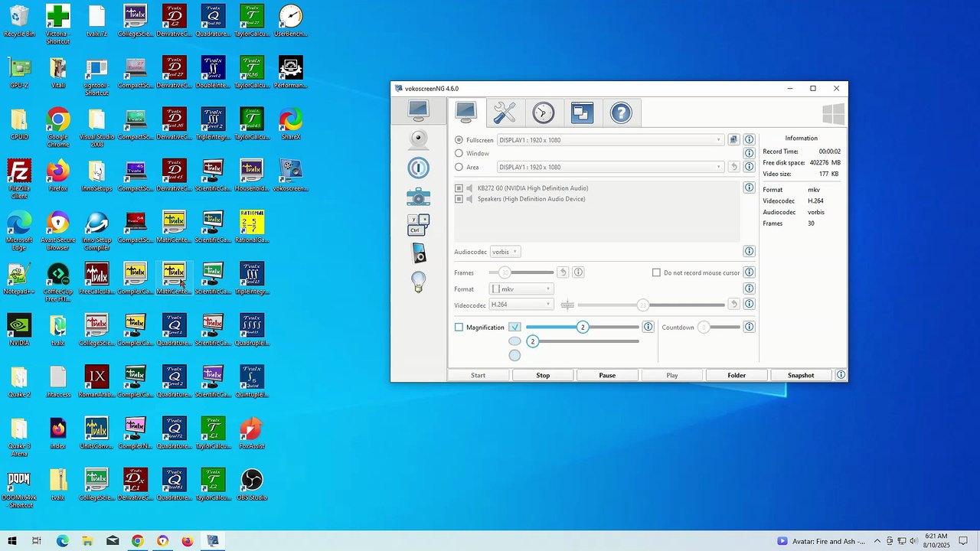This screenshot has height=551, width=980.
Task: Switch to the wrench settings tab
Action: 505,112
